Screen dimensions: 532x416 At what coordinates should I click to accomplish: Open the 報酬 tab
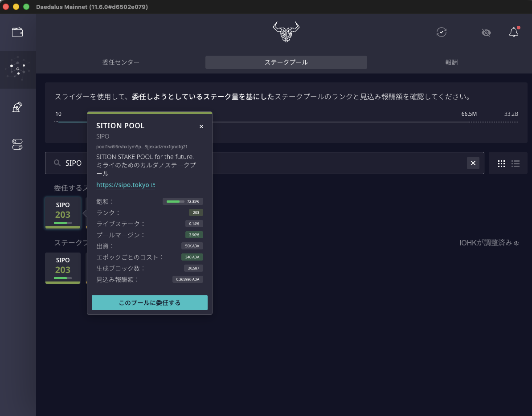[451, 62]
